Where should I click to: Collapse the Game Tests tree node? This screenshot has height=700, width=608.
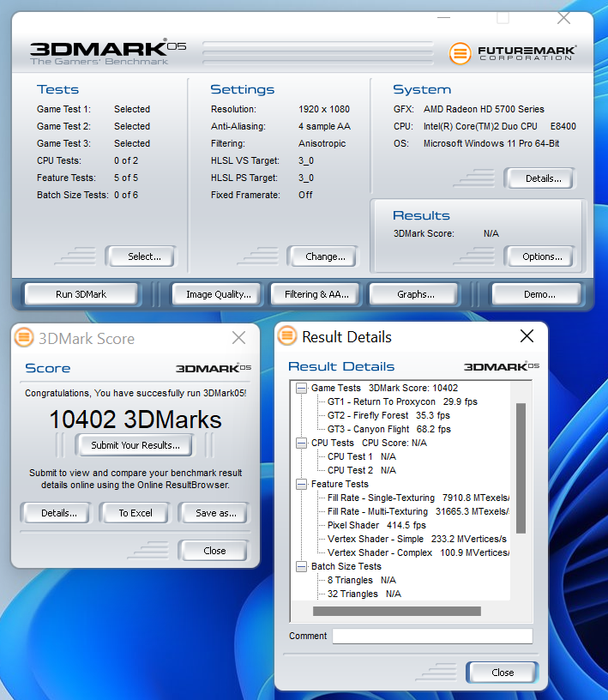click(302, 388)
